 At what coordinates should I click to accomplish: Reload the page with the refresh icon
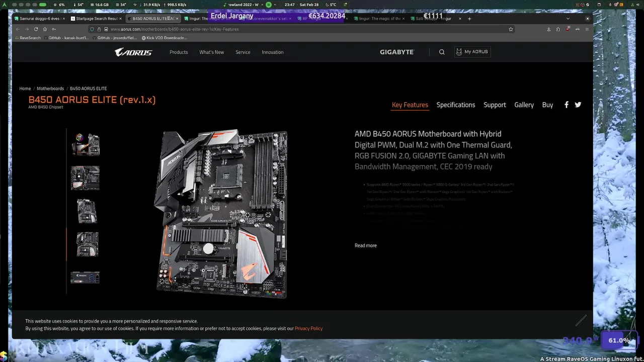click(x=36, y=29)
